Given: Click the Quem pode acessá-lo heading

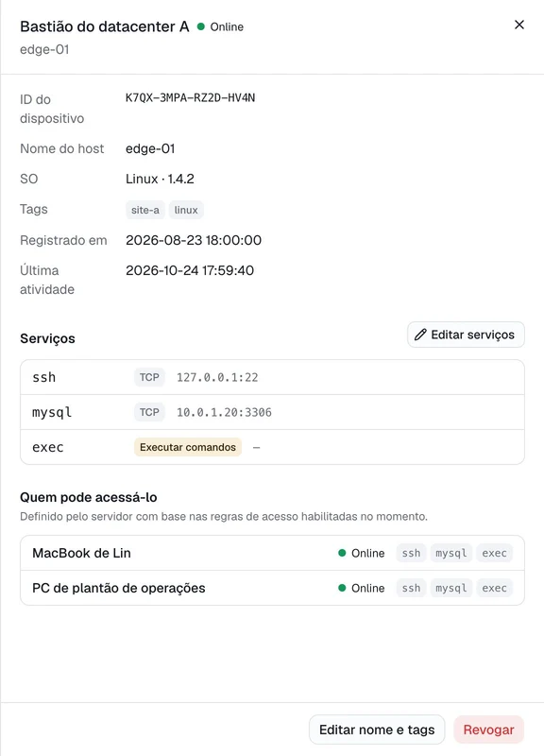Looking at the screenshot, I should [x=89, y=497].
